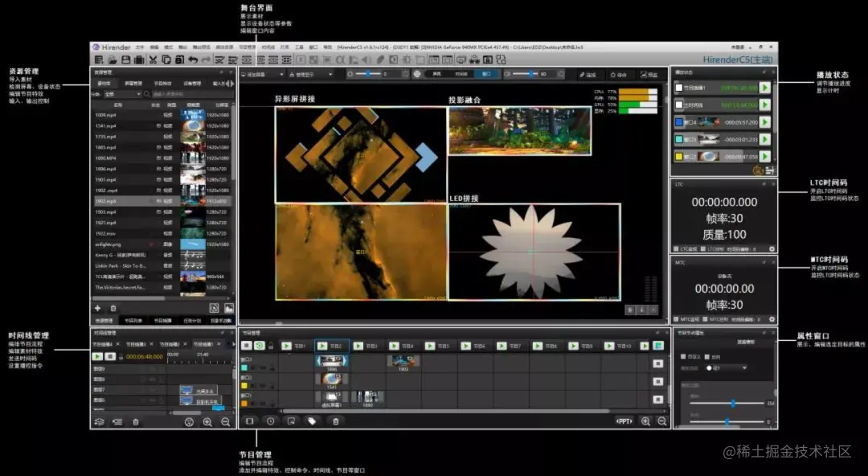Click the trash icon in timeline panel footer
Viewport: 868px width, 476px height.
pyautogui.click(x=136, y=421)
